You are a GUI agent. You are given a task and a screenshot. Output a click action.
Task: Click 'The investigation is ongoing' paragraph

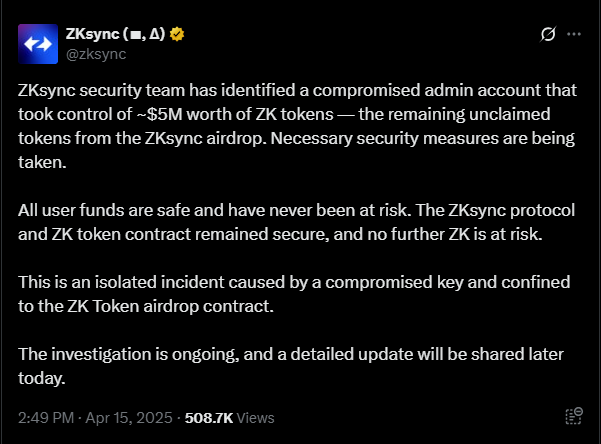point(291,366)
